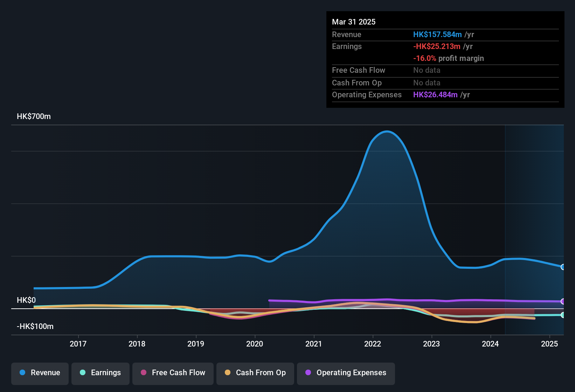The height and width of the screenshot is (392, 575).
Task: Click the blue Revenue endpoint marker
Action: pos(563,267)
